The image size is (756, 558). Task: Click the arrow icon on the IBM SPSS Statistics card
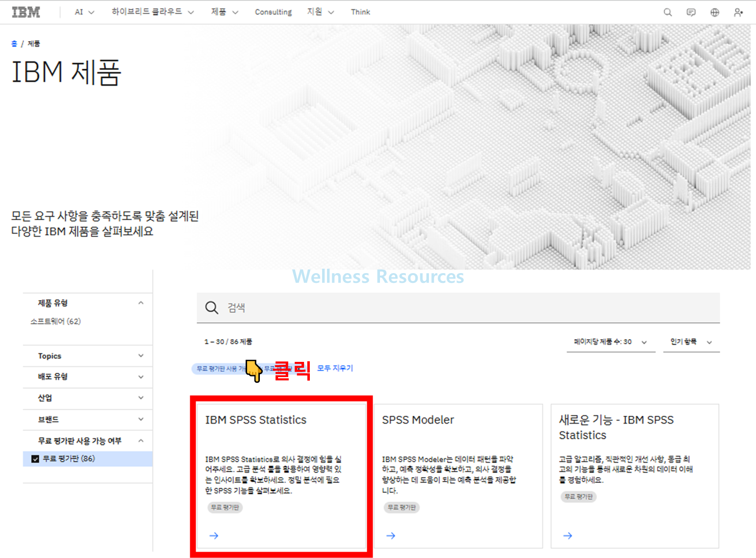tap(214, 535)
